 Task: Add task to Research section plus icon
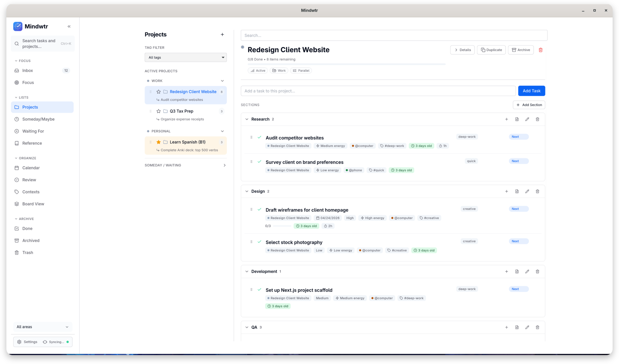coord(506,119)
